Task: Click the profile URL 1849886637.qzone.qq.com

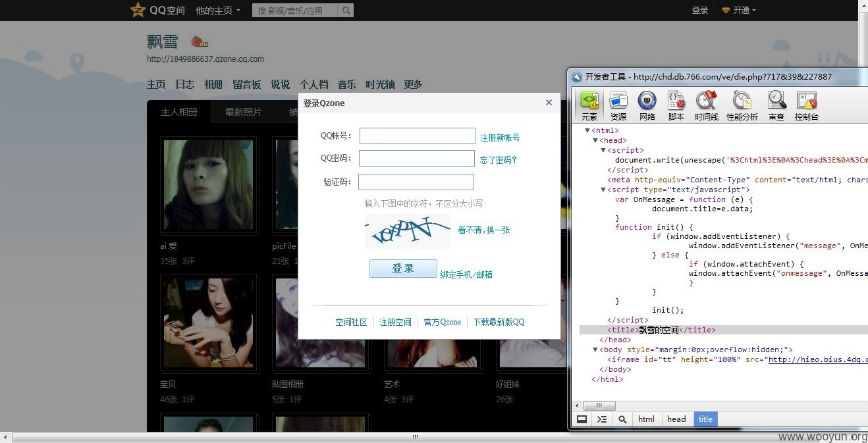Action: click(x=205, y=59)
